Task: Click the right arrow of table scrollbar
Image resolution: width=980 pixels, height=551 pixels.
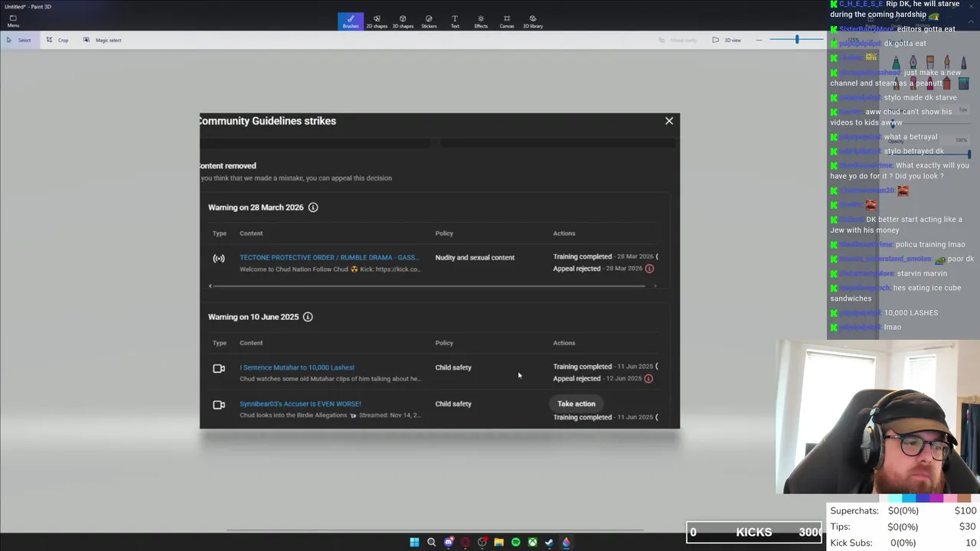Action: 655,286
